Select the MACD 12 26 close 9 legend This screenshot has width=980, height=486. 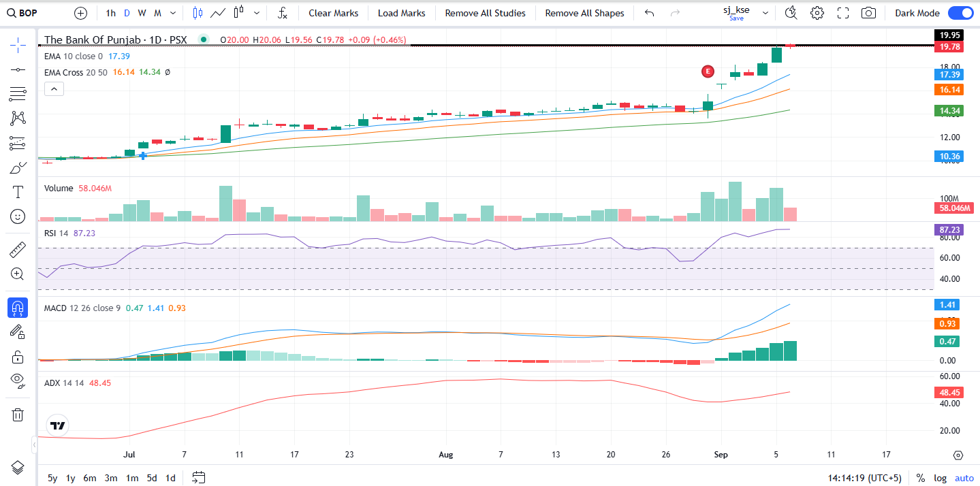82,308
